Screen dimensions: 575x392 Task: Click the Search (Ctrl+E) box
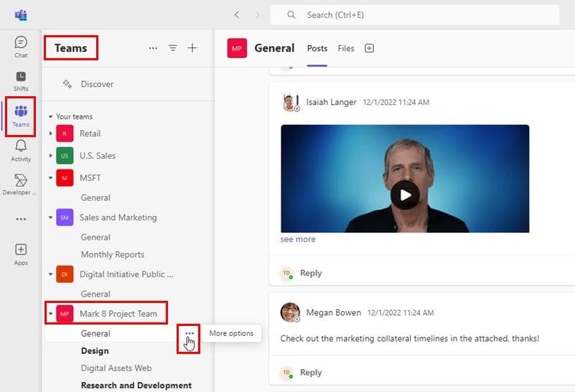tap(415, 14)
